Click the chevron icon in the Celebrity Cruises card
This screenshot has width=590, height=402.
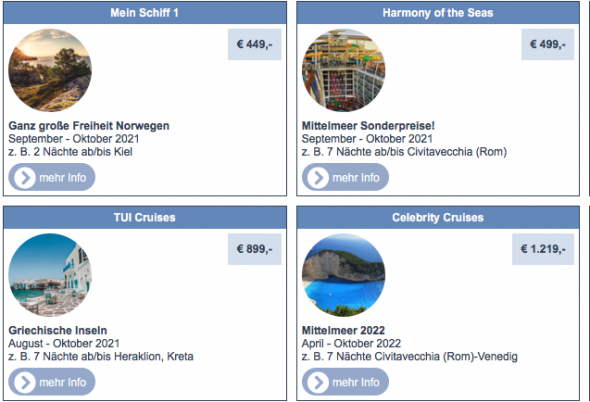[x=318, y=382]
